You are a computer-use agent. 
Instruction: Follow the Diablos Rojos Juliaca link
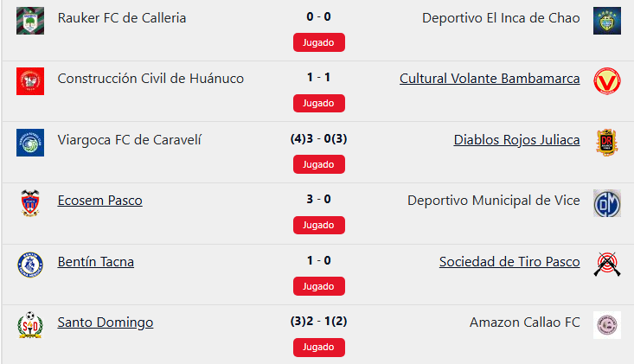coord(516,140)
